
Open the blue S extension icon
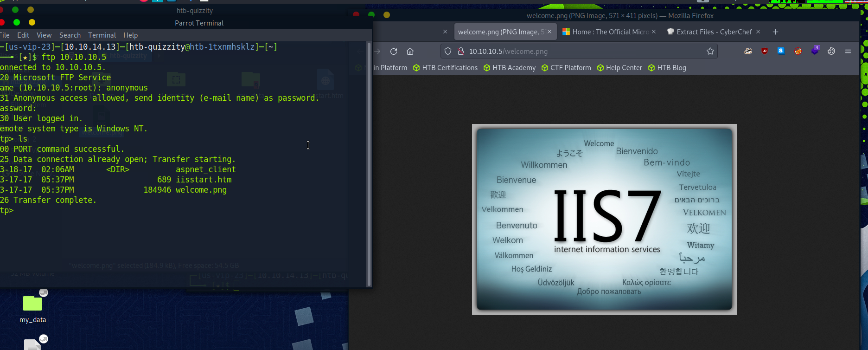click(781, 51)
